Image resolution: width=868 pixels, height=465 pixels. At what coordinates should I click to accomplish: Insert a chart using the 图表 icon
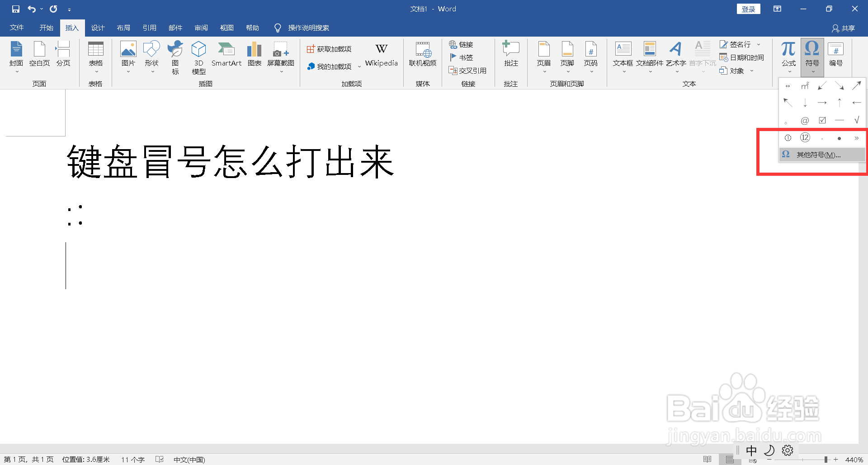[x=254, y=54]
